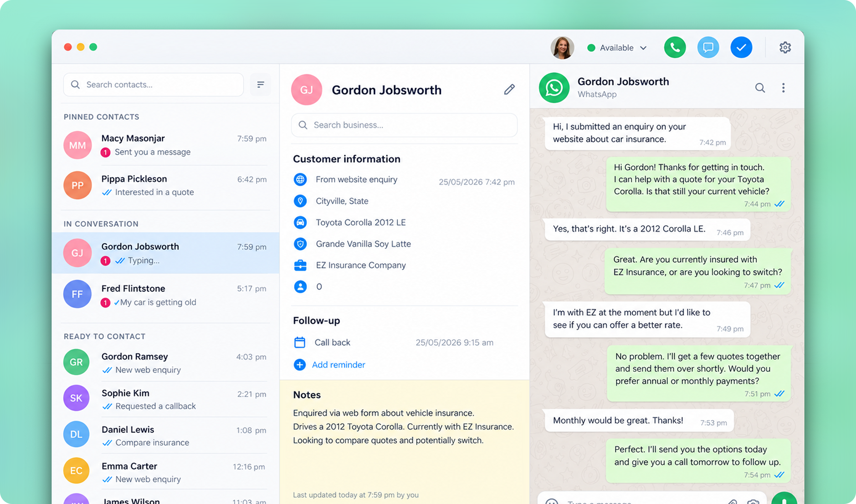Select the Sophie Kim contact
This screenshot has height=504, width=856.
click(165, 399)
